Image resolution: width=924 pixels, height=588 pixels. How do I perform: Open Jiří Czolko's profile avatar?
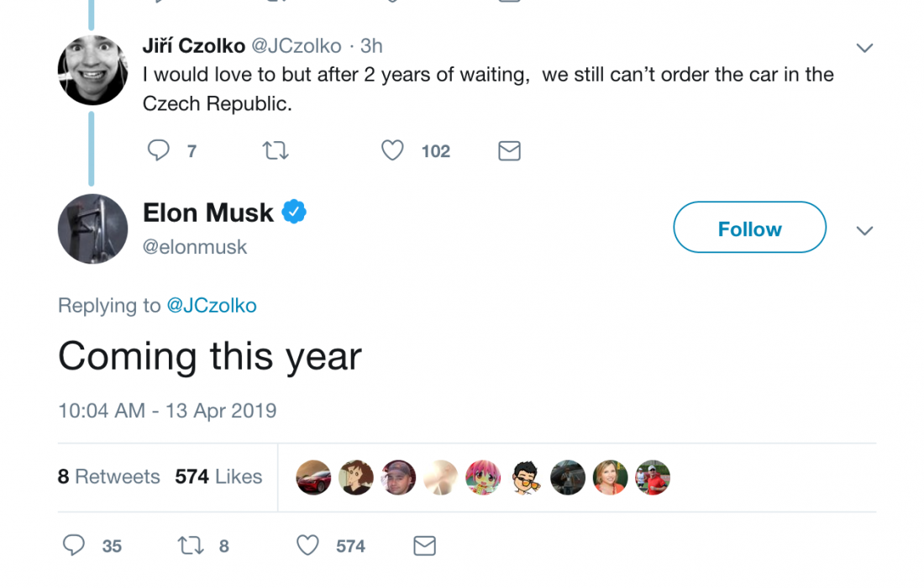[x=92, y=71]
